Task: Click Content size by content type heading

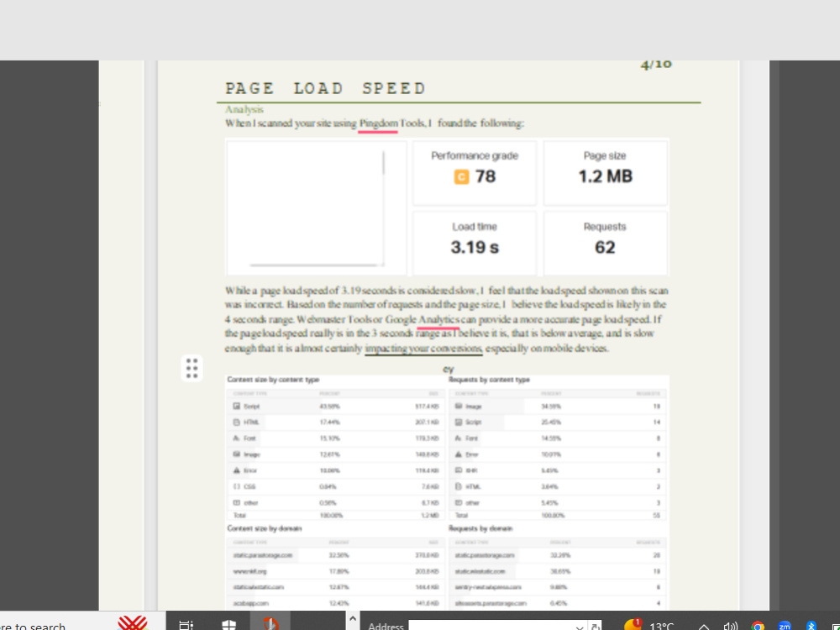Action: [x=273, y=380]
